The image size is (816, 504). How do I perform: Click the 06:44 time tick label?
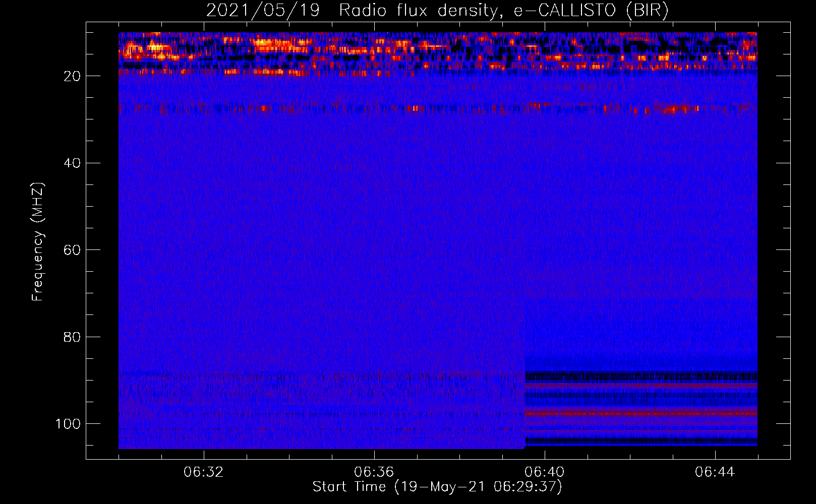pos(715,472)
